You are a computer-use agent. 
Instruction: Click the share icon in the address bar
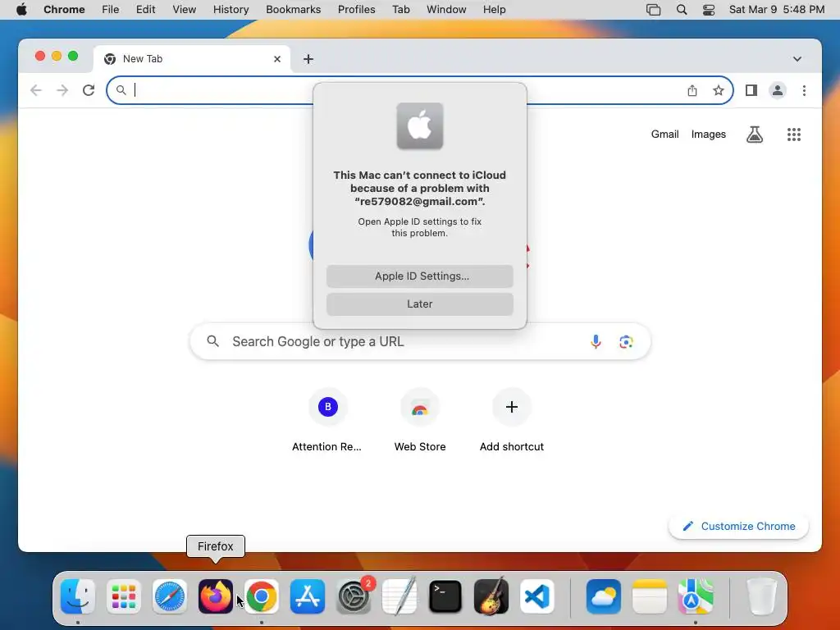pyautogui.click(x=692, y=90)
